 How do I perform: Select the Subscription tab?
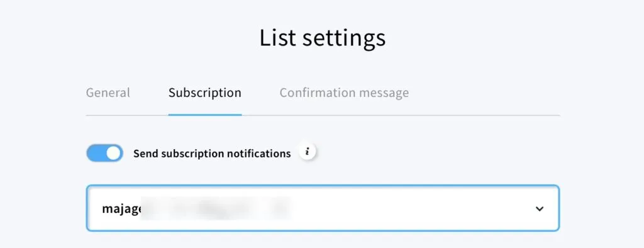(x=205, y=93)
